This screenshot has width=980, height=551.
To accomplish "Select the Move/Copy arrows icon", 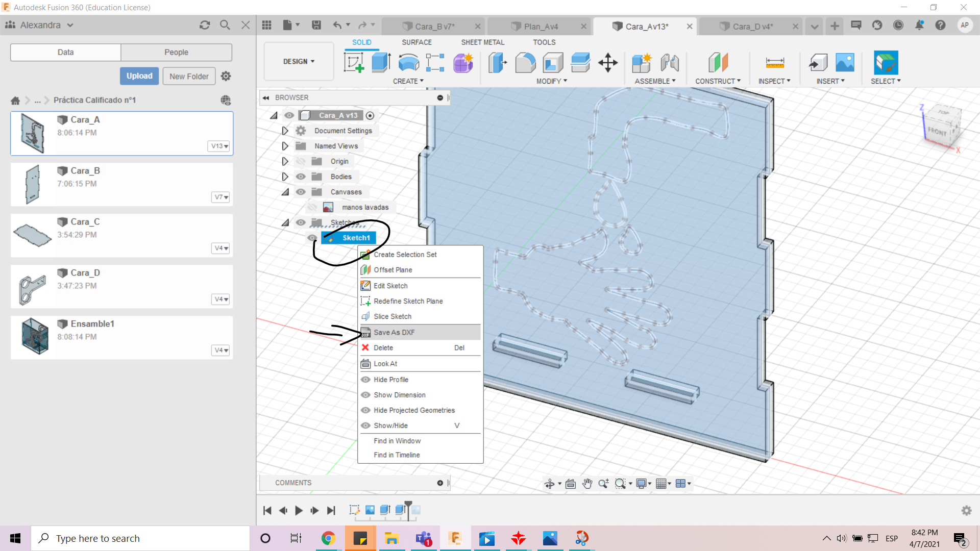I will (x=608, y=63).
